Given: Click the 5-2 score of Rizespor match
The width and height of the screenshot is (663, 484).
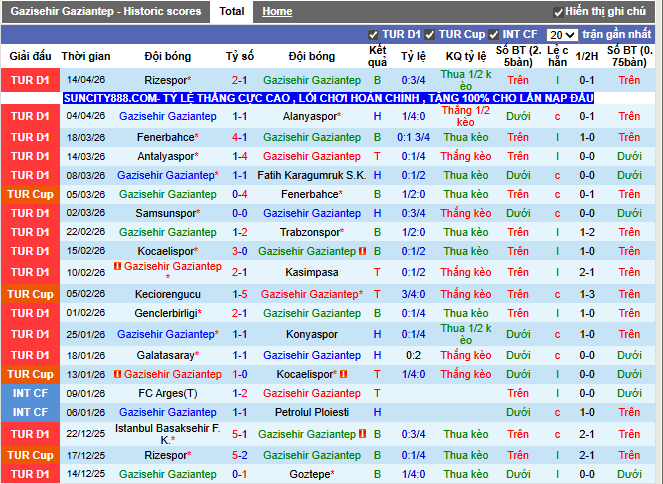Looking at the screenshot, I should coord(240,455).
